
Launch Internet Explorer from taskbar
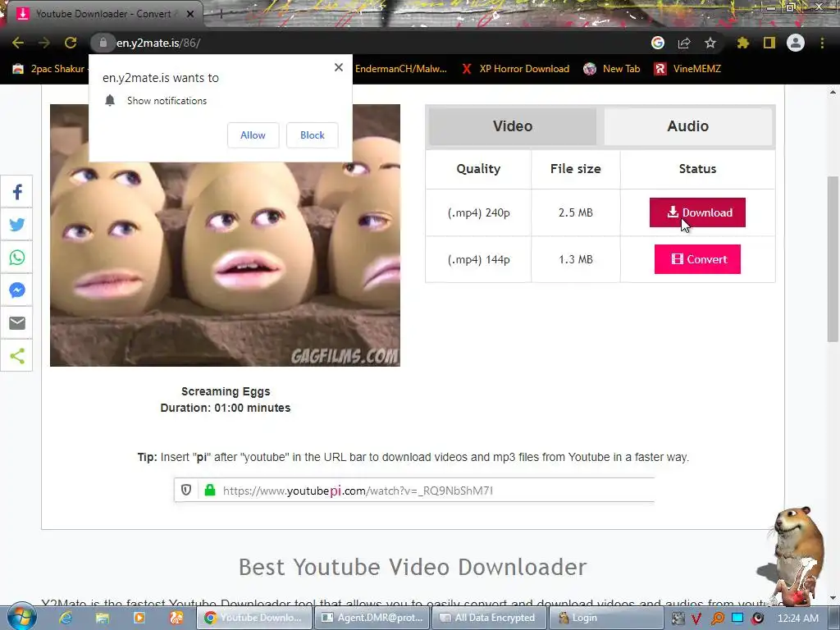66,618
